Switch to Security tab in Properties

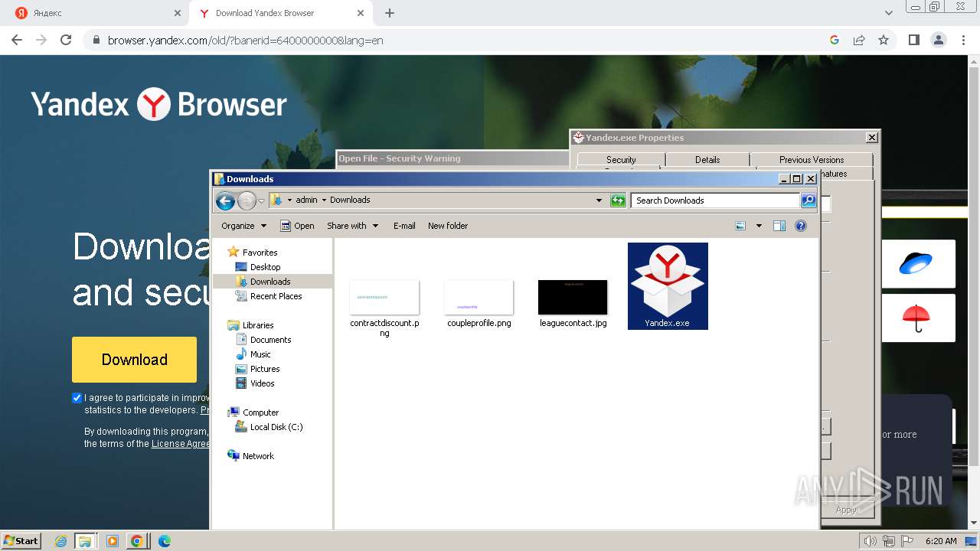621,160
